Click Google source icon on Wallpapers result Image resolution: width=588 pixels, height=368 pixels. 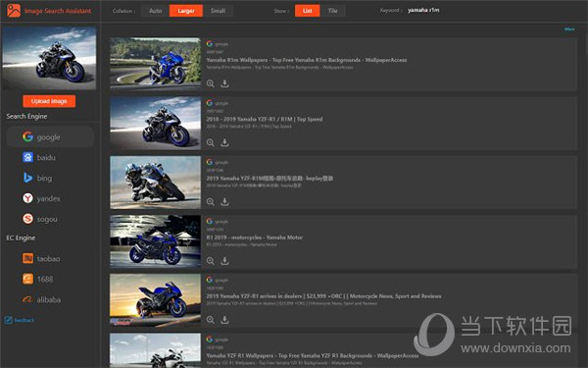(210, 43)
